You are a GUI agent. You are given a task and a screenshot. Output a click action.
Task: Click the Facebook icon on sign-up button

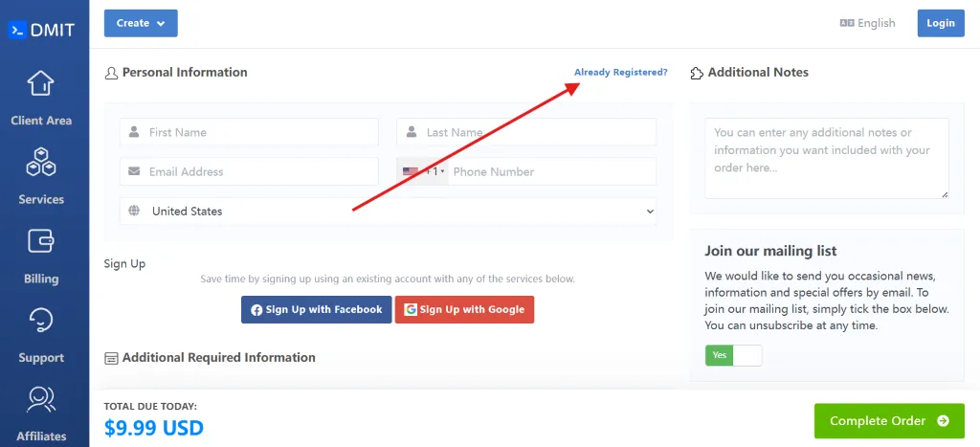tap(256, 310)
